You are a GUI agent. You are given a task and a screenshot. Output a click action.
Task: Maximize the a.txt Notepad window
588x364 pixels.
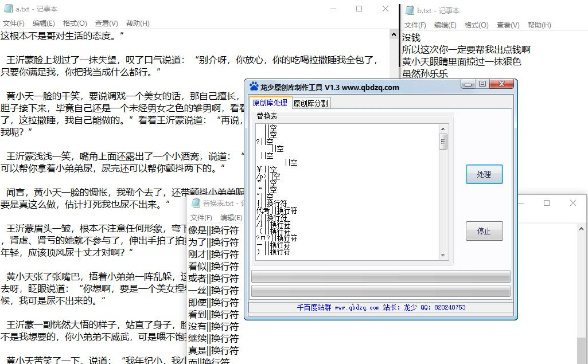359,9
